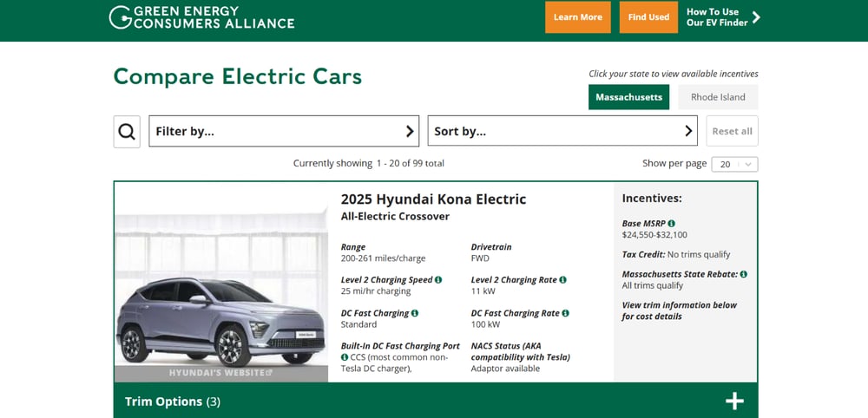Expand the Trim Options (3) section
868x418 pixels.
(x=436, y=402)
